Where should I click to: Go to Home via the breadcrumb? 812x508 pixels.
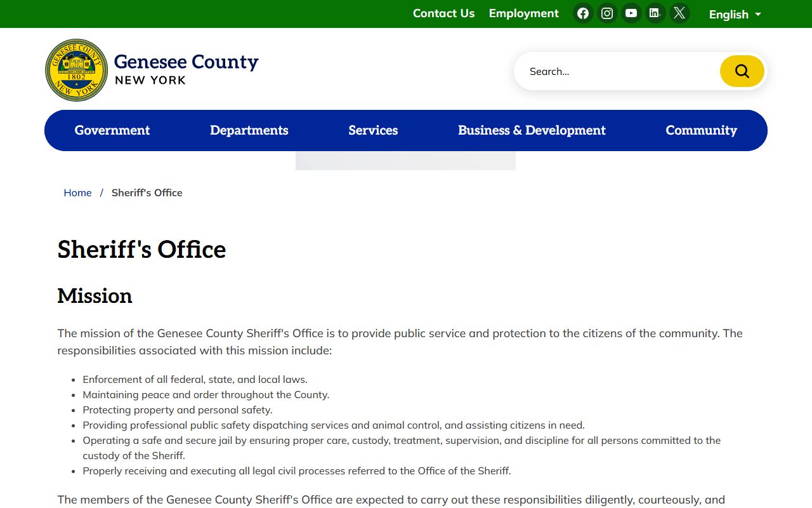[77, 192]
